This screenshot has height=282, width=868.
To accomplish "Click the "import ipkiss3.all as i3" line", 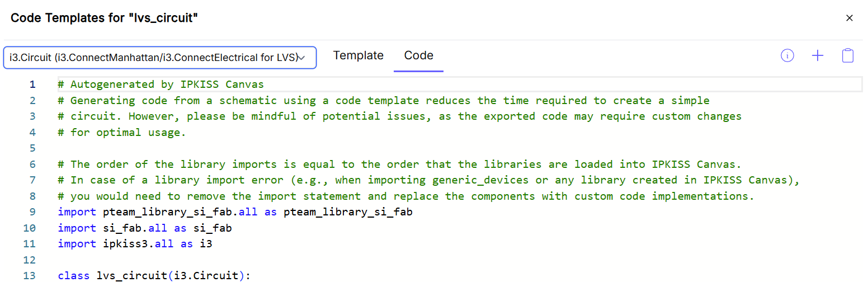I will pos(135,244).
